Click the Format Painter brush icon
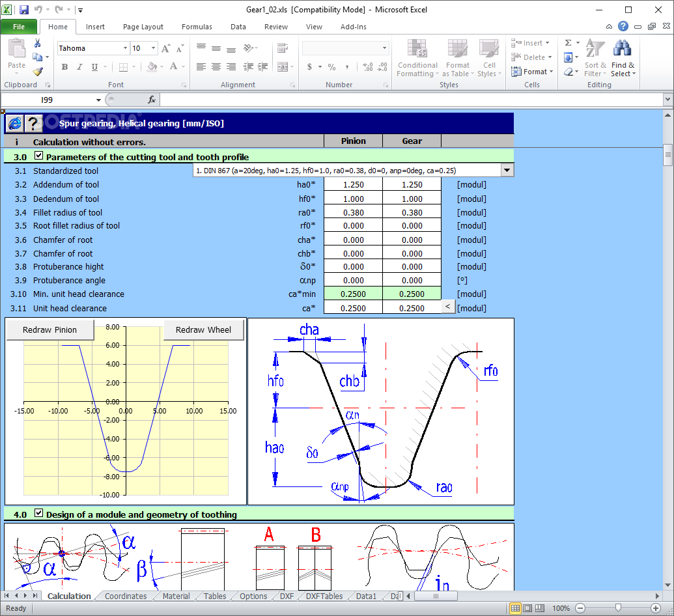The height and width of the screenshot is (616, 674). point(38,71)
